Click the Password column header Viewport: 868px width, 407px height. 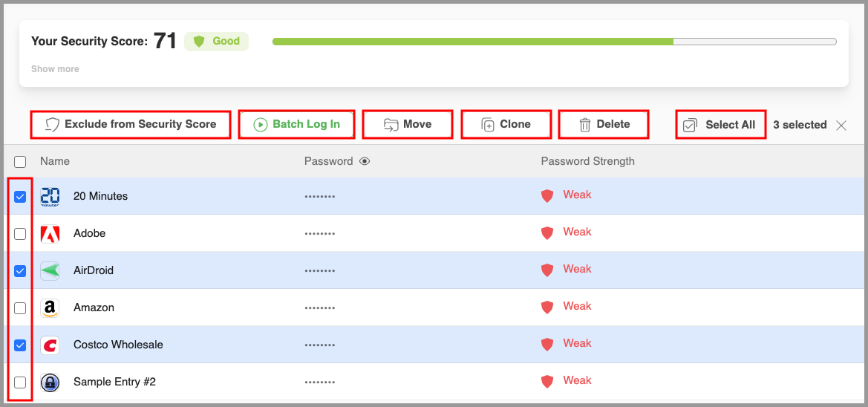[328, 162]
